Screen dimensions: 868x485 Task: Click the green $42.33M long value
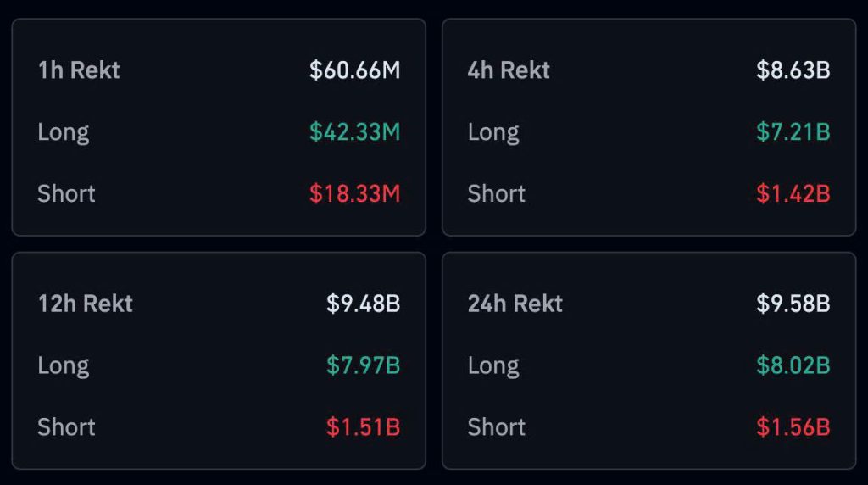pos(354,132)
